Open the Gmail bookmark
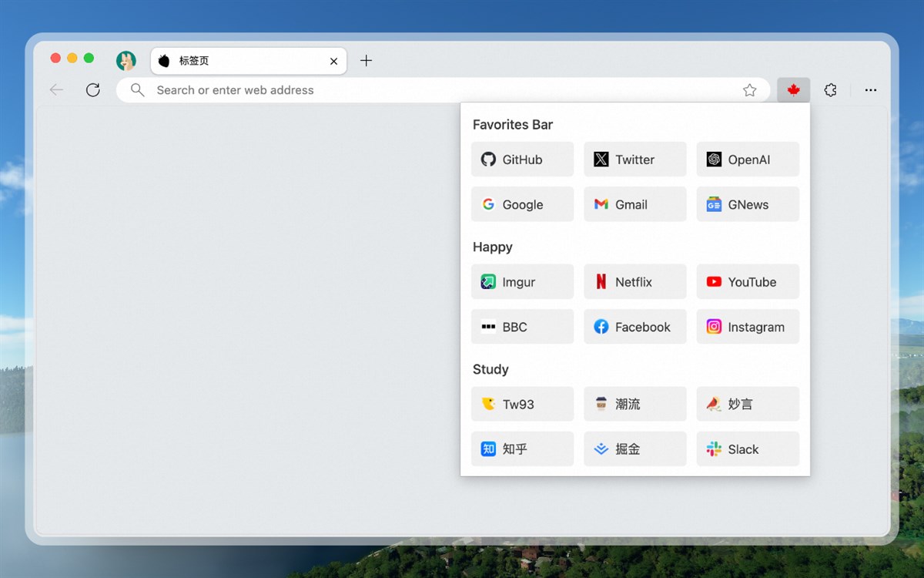924x578 pixels. tap(635, 204)
